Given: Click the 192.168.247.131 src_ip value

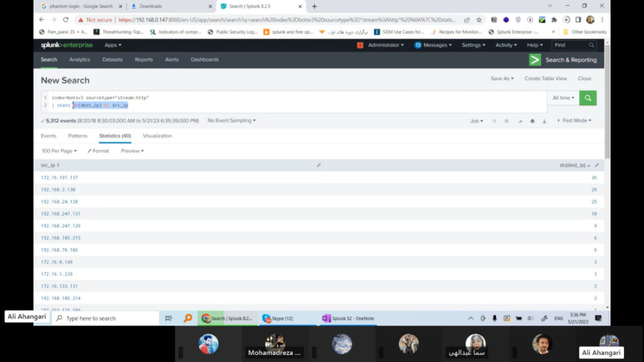Looking at the screenshot, I should (x=60, y=214).
